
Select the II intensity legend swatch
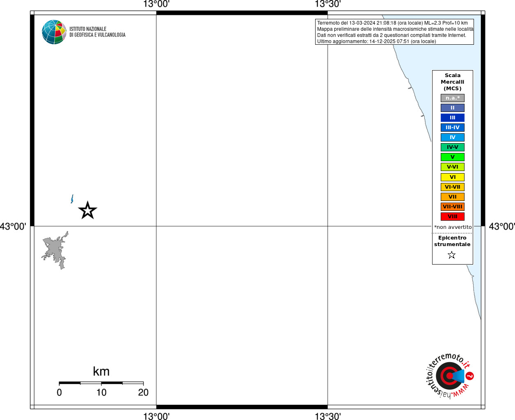pos(453,108)
